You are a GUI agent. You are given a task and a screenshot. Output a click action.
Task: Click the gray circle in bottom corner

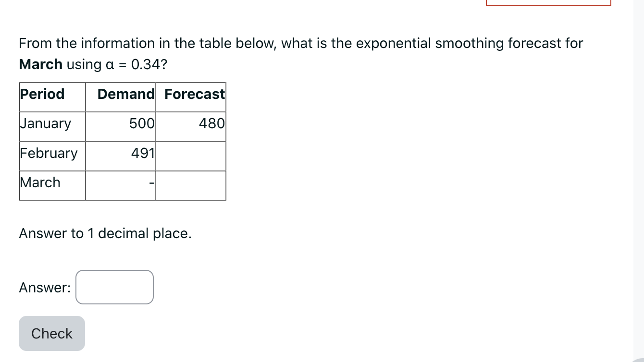click(x=639, y=360)
